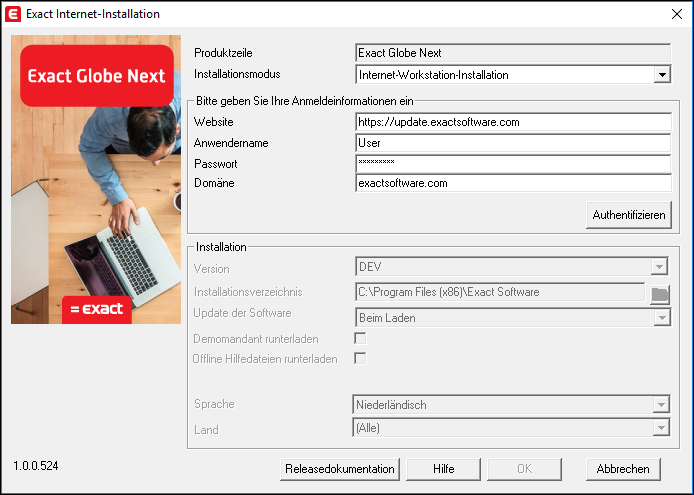
Task: Close the Exact Internet-Installation window
Action: 676,14
